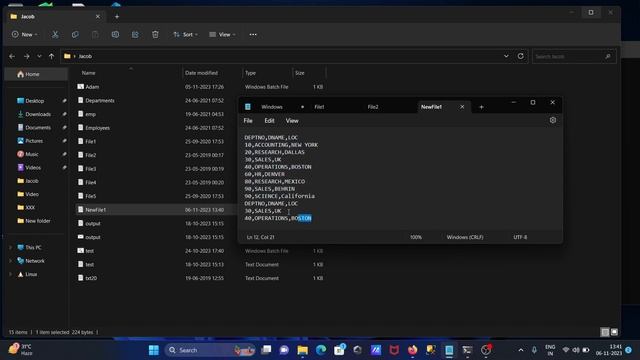This screenshot has width=640, height=360.
Task: Open Firefox from the taskbar
Action: click(412, 350)
